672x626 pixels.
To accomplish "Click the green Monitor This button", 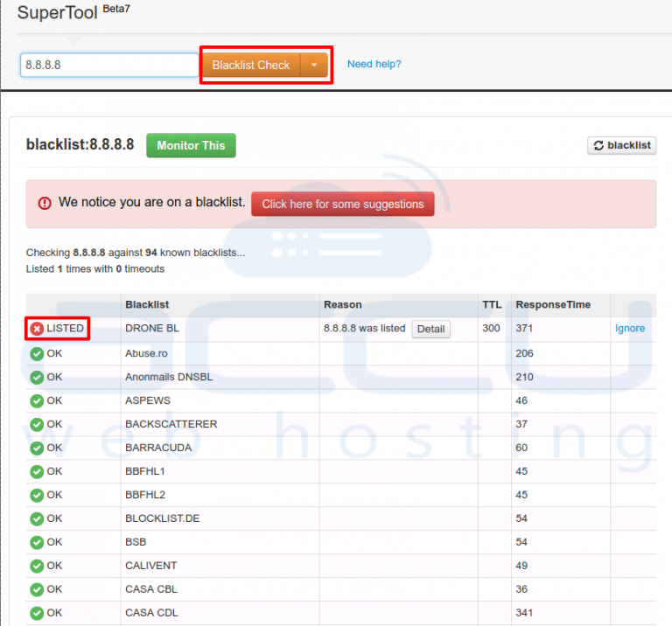I will coord(191,146).
